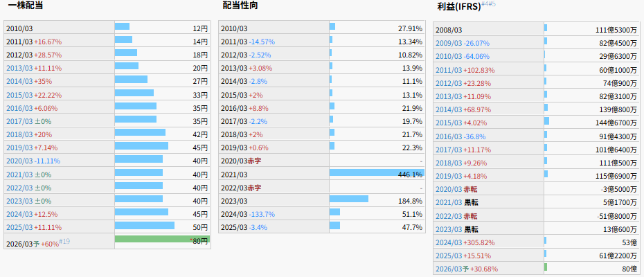Click 2011/03 +16.67% in dividend table

tap(34, 42)
